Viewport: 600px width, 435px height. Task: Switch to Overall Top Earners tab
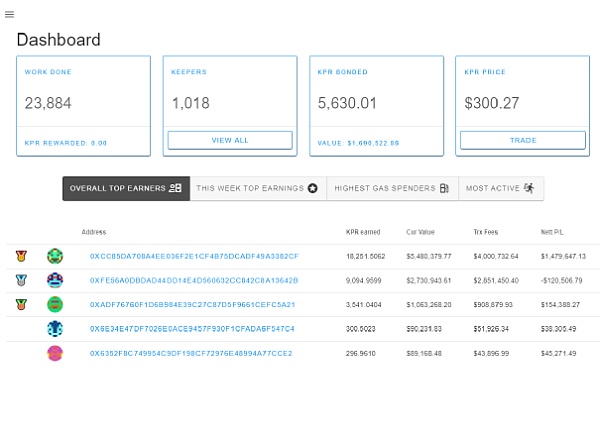pyautogui.click(x=125, y=188)
